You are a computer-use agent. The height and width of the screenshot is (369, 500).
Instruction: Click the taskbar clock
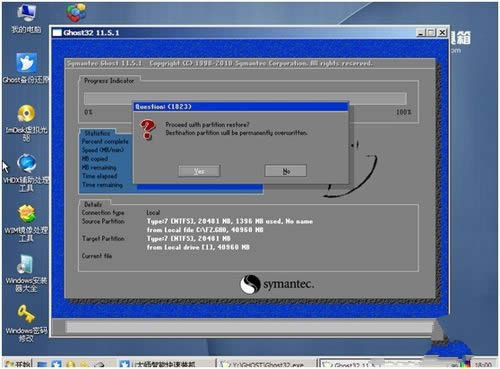click(483, 364)
